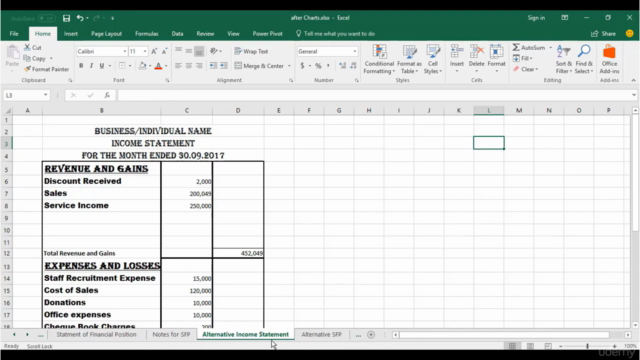
Task: Click the Format Painter brush
Action: point(27,69)
